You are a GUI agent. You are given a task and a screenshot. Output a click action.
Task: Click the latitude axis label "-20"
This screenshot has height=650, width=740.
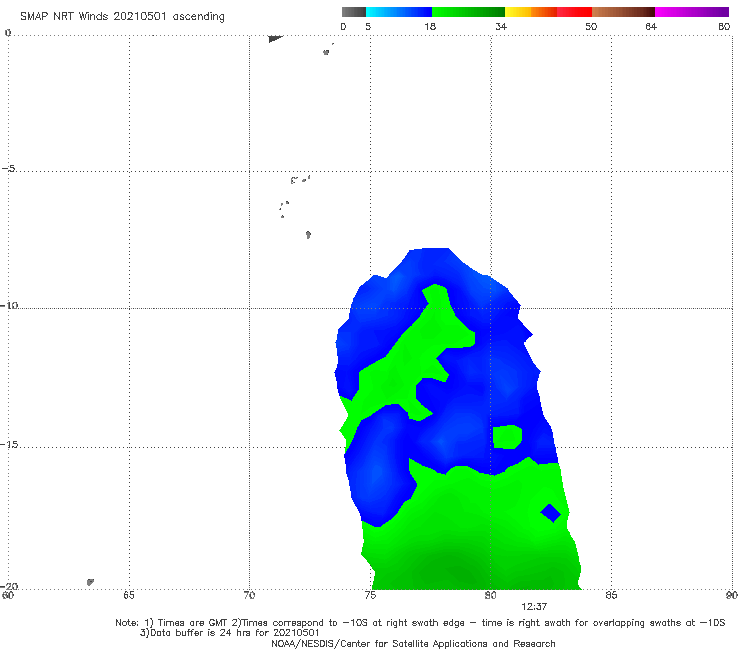click(x=9, y=586)
